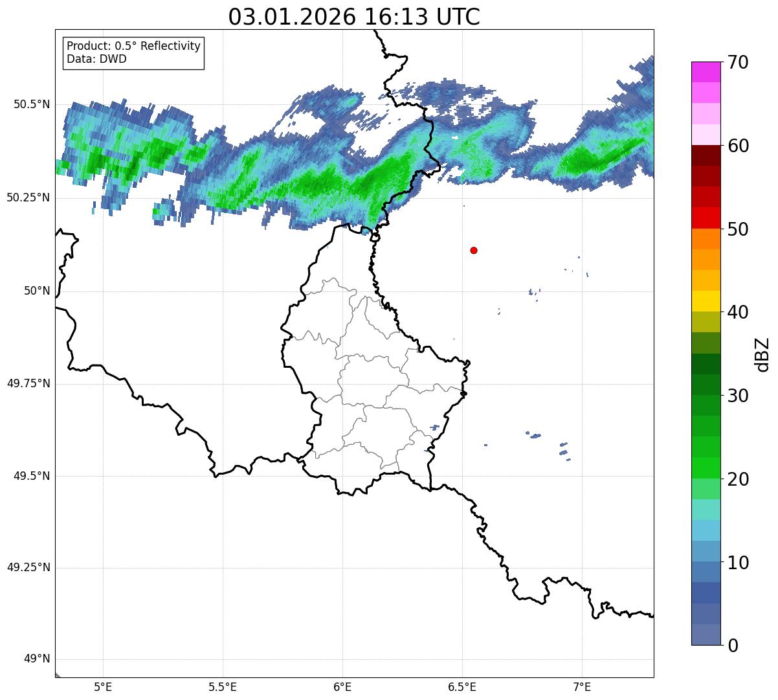The image size is (778, 700).
Task: Click the red station marker on the map
Action: [474, 251]
